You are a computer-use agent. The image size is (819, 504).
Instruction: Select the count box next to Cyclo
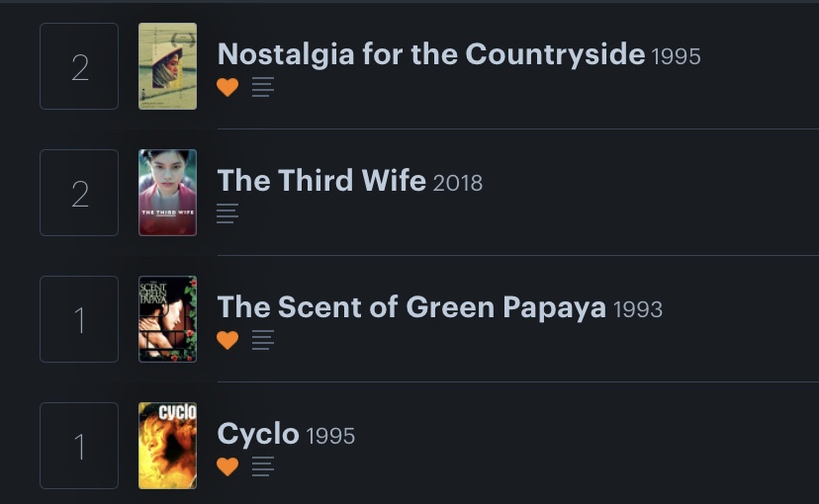tap(79, 446)
